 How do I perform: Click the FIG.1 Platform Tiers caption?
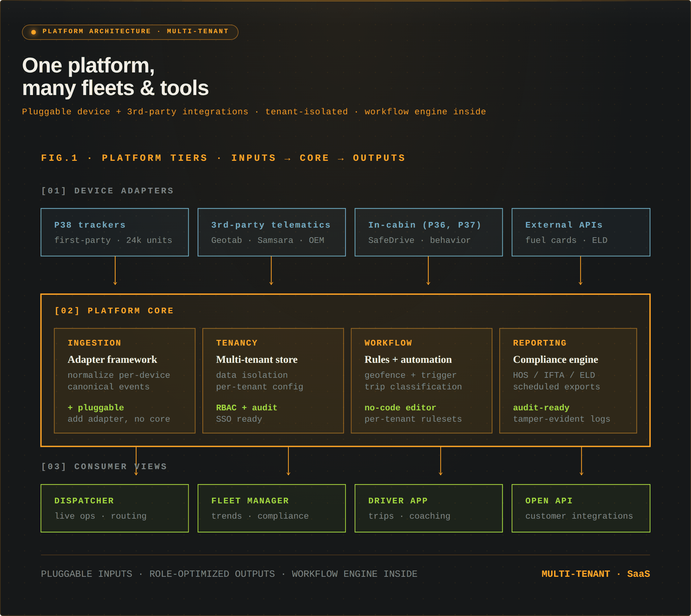[x=223, y=158]
